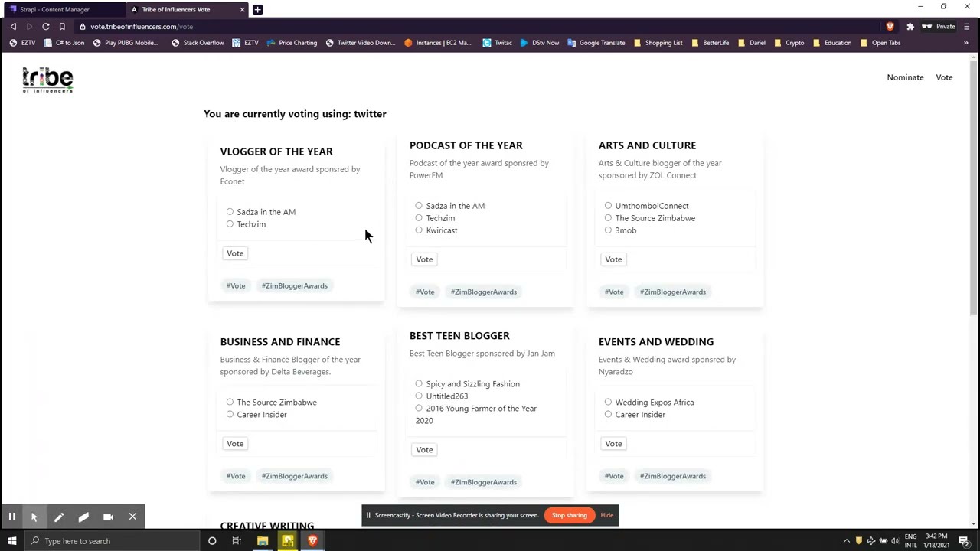Open the DStv Now bookmark

click(539, 43)
